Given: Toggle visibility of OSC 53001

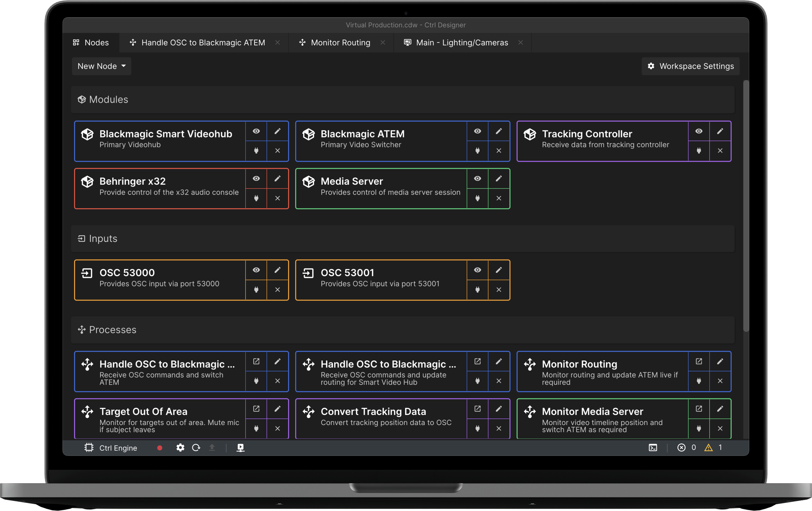Looking at the screenshot, I should tap(478, 270).
